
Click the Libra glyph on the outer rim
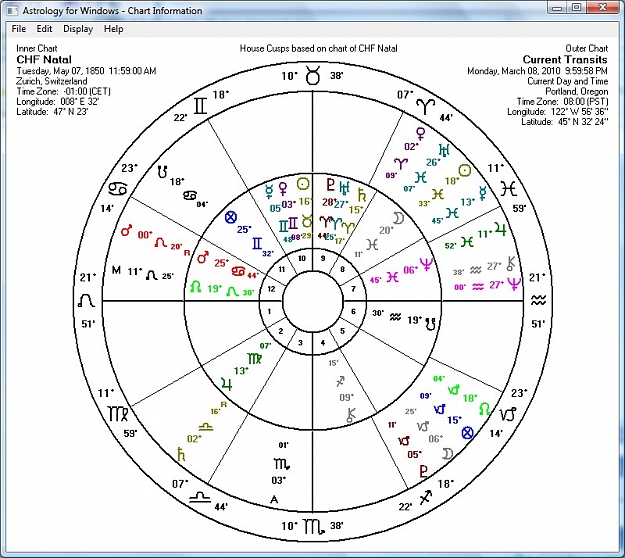coord(200,497)
